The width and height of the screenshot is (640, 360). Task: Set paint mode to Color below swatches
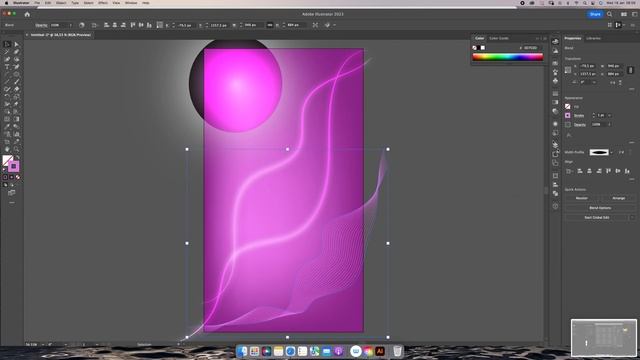[5, 177]
